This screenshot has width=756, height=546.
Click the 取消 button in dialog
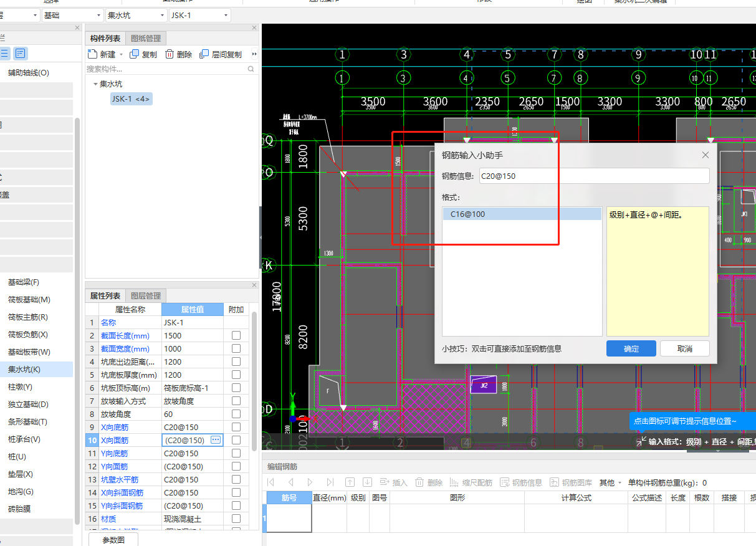[685, 348]
